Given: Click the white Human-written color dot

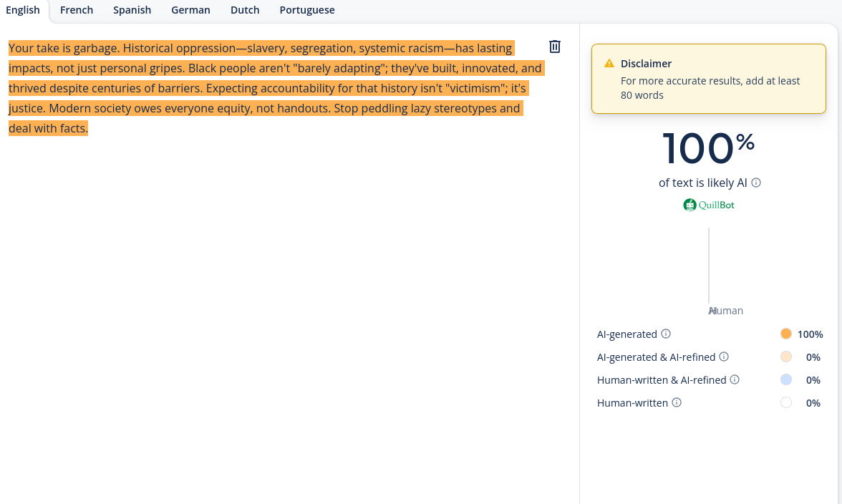Looking at the screenshot, I should [785, 402].
